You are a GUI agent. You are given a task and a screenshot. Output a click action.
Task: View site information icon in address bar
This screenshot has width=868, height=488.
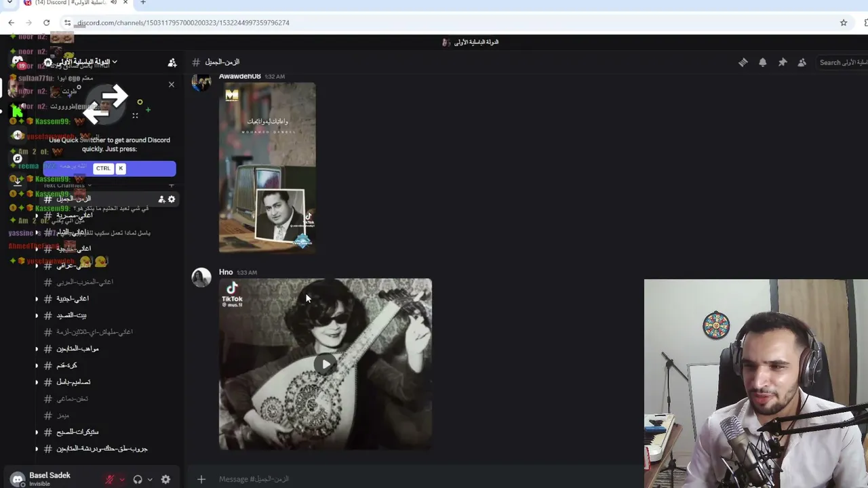coord(67,22)
